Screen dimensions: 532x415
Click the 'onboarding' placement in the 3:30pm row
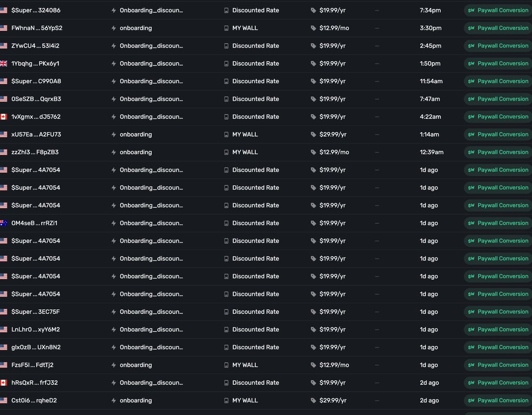tap(136, 28)
